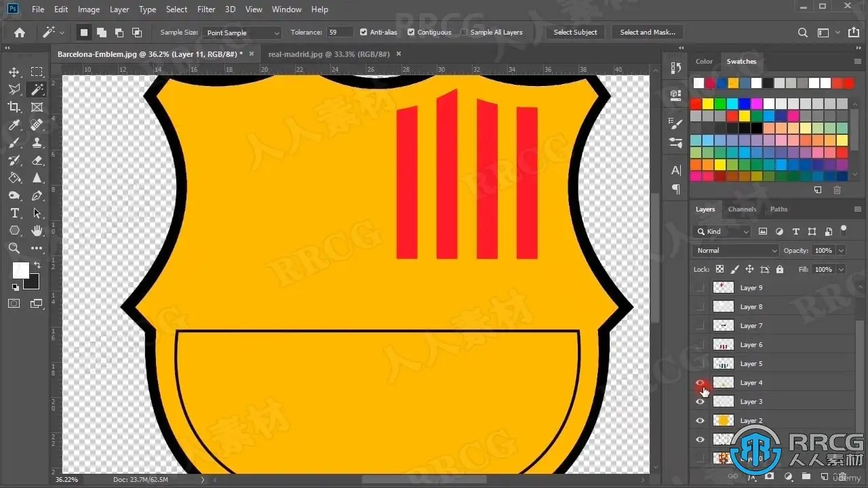Viewport: 868px width, 488px height.
Task: Select the Horizontal Type tool
Action: coord(14,213)
